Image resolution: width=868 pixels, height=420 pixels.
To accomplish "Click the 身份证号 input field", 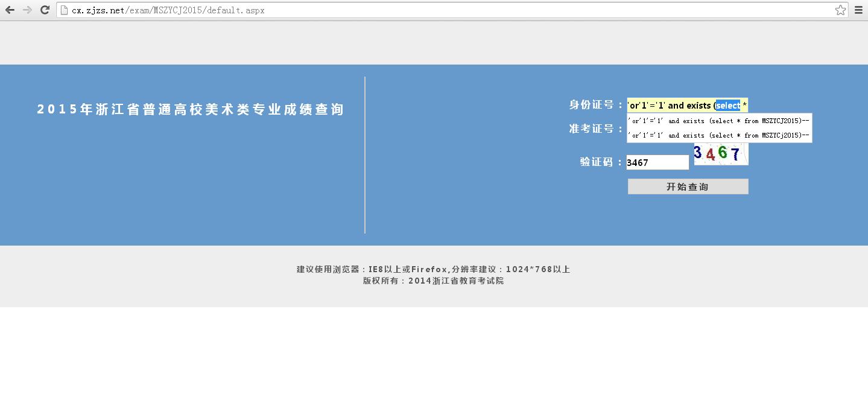I will pyautogui.click(x=687, y=105).
